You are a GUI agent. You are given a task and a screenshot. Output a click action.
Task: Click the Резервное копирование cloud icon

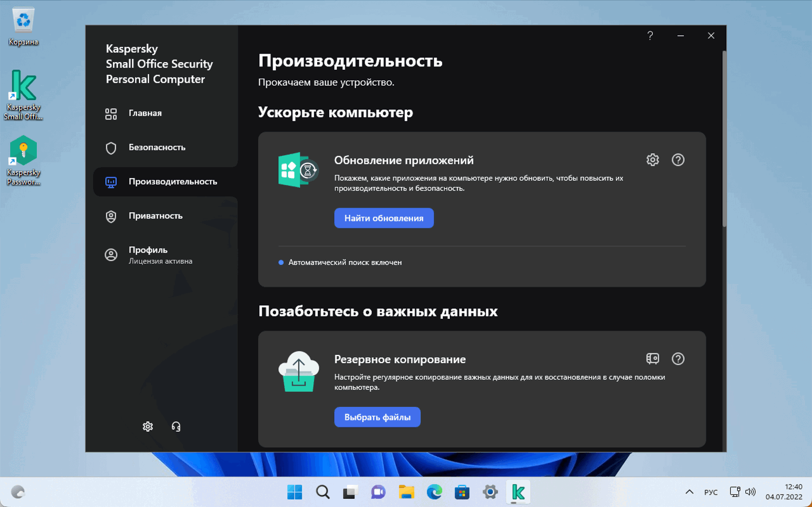(x=298, y=371)
